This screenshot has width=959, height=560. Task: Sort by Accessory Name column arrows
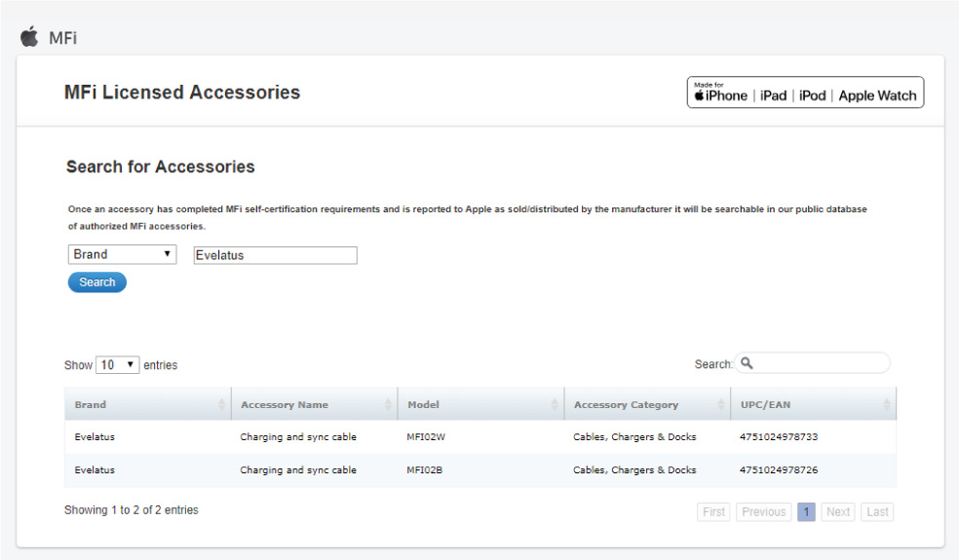tap(388, 404)
